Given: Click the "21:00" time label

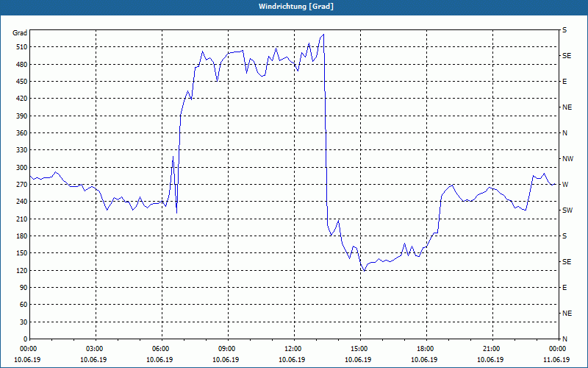Looking at the screenshot, I should coord(492,349).
